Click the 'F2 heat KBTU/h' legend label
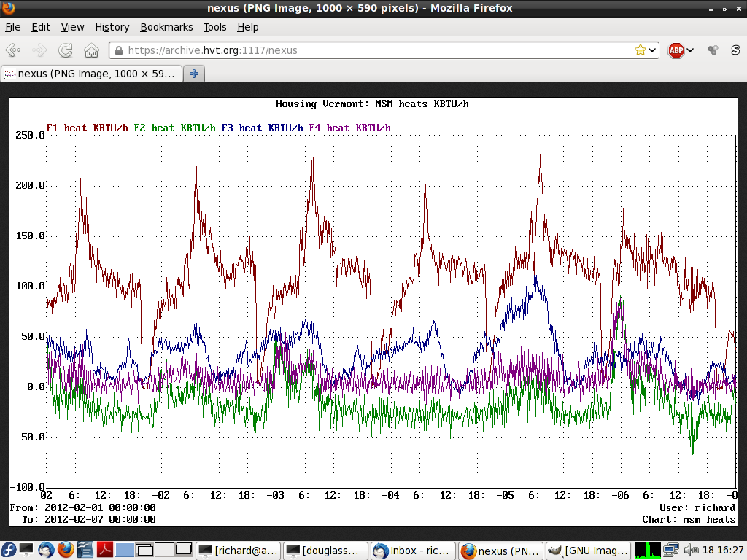 point(174,128)
